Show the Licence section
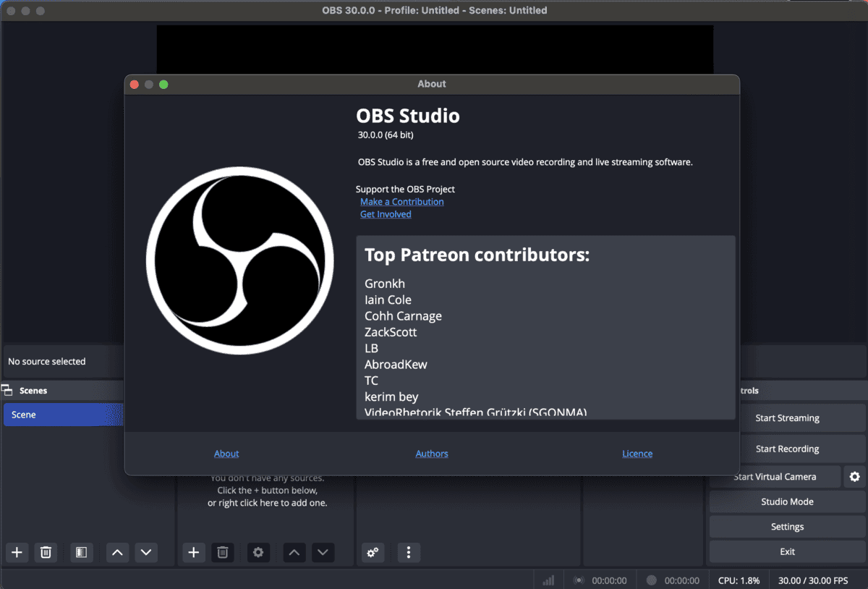The image size is (868, 589). [637, 454]
